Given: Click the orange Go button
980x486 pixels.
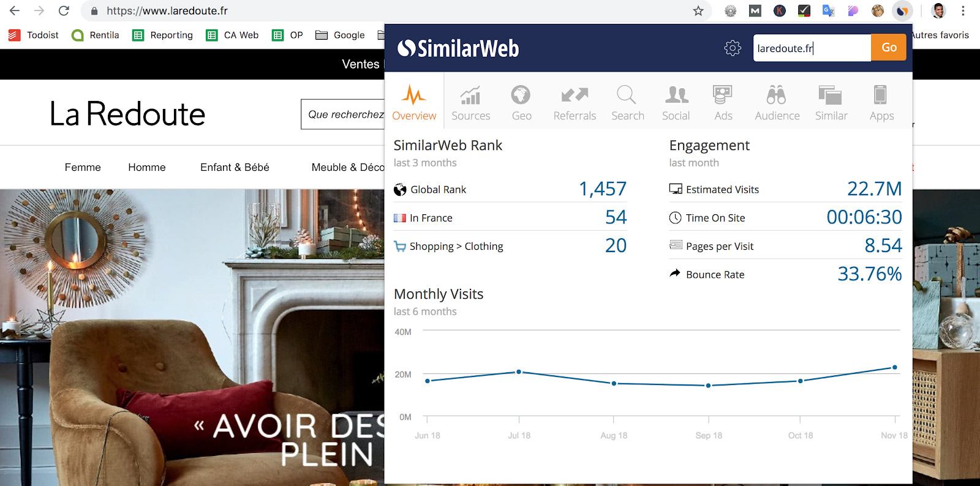Looking at the screenshot, I should (x=889, y=48).
